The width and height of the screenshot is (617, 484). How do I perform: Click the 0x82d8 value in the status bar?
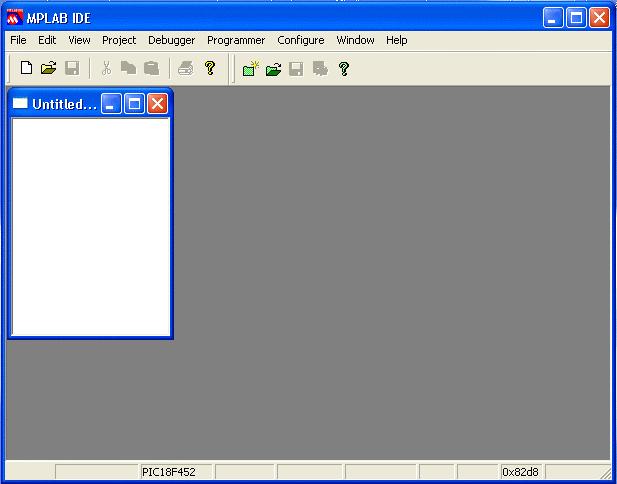520,472
